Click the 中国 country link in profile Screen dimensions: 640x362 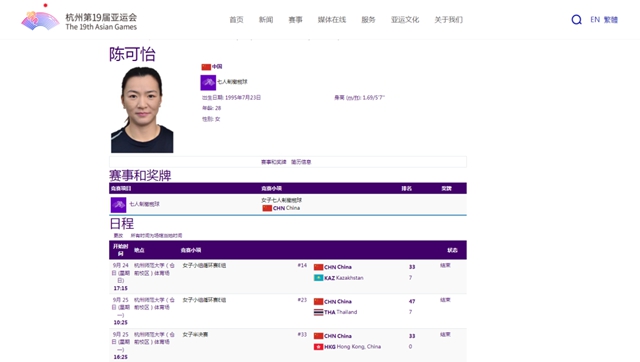(217, 67)
